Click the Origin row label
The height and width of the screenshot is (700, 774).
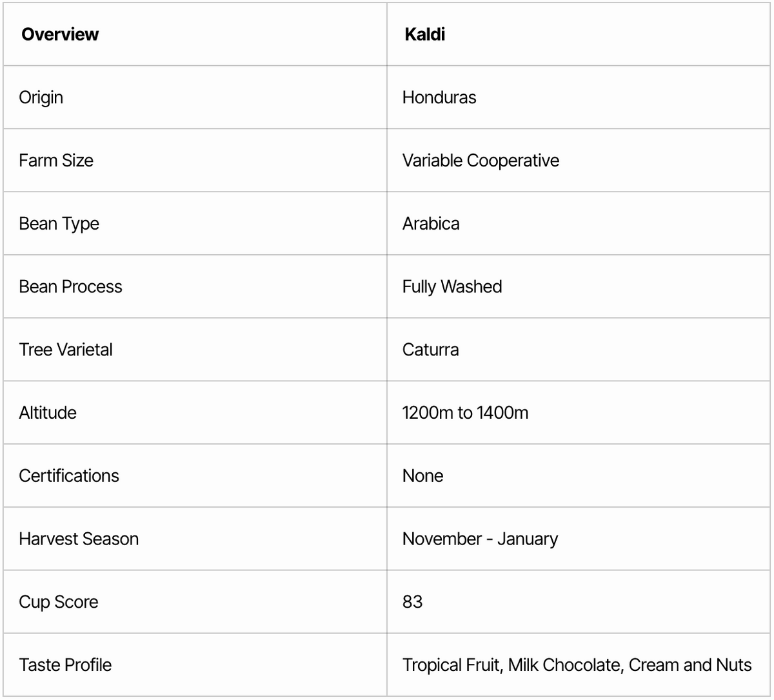click(41, 97)
